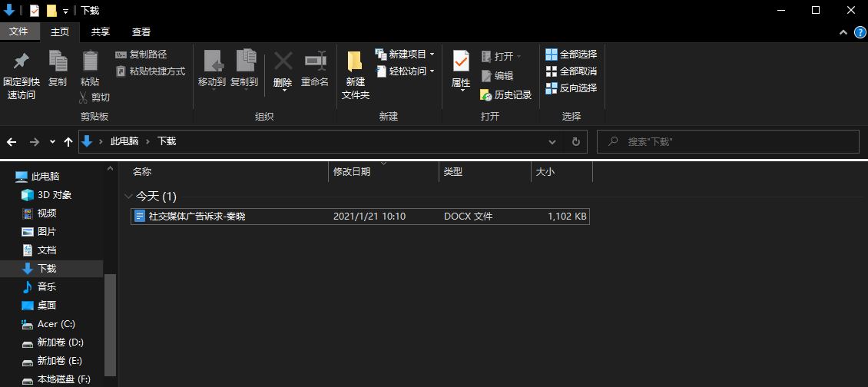Image resolution: width=868 pixels, height=387 pixels.
Task: Click the sidebar scroll-up arrow
Action: coord(110,168)
